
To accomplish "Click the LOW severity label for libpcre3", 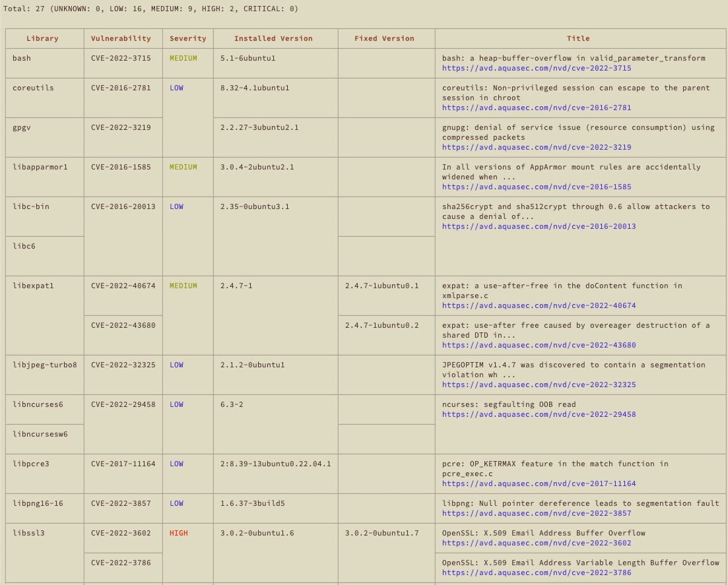I will pos(176,464).
